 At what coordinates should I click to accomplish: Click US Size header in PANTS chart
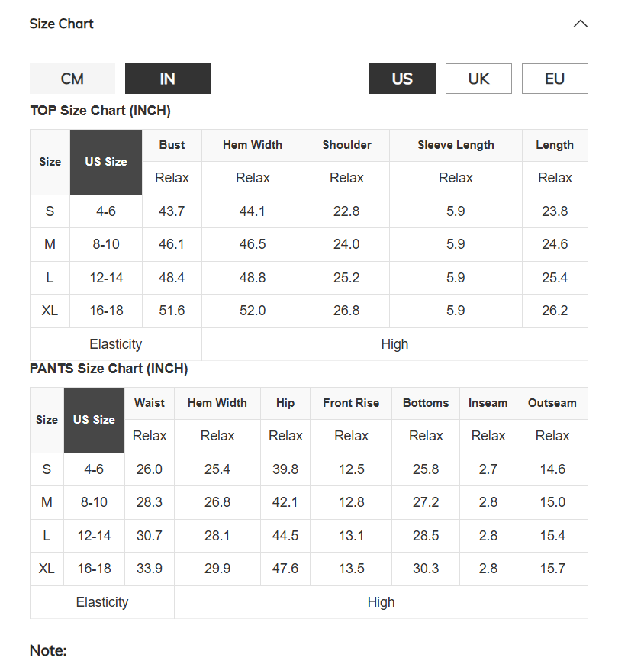pyautogui.click(x=94, y=420)
